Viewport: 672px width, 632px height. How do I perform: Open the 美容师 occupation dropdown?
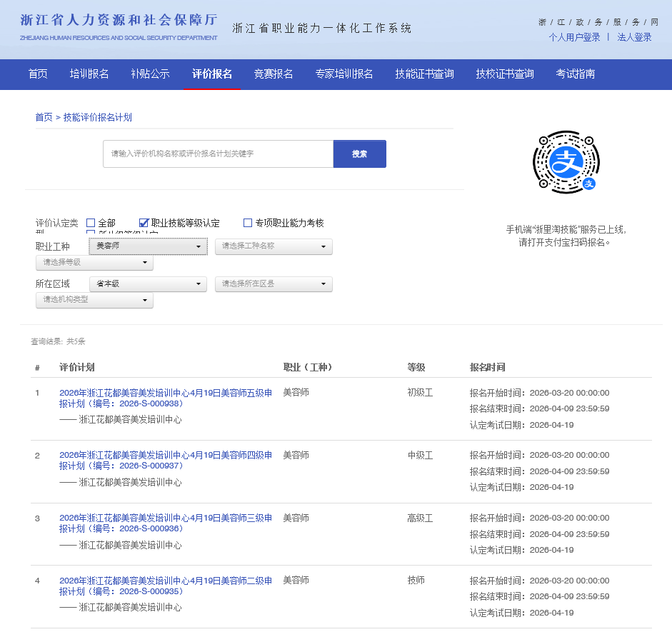(148, 246)
